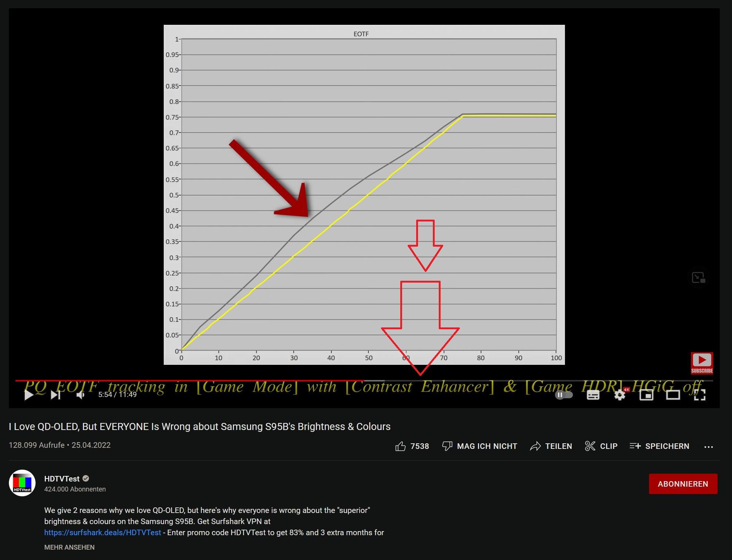The height and width of the screenshot is (560, 732).
Task: Click the video title text
Action: (200, 426)
